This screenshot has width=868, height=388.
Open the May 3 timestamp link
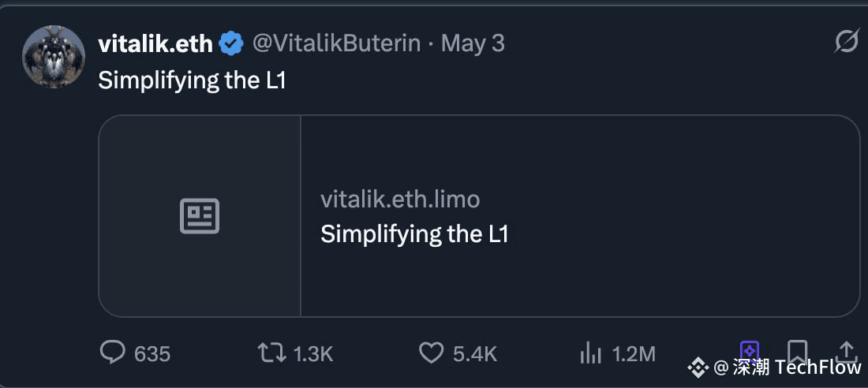(x=473, y=43)
